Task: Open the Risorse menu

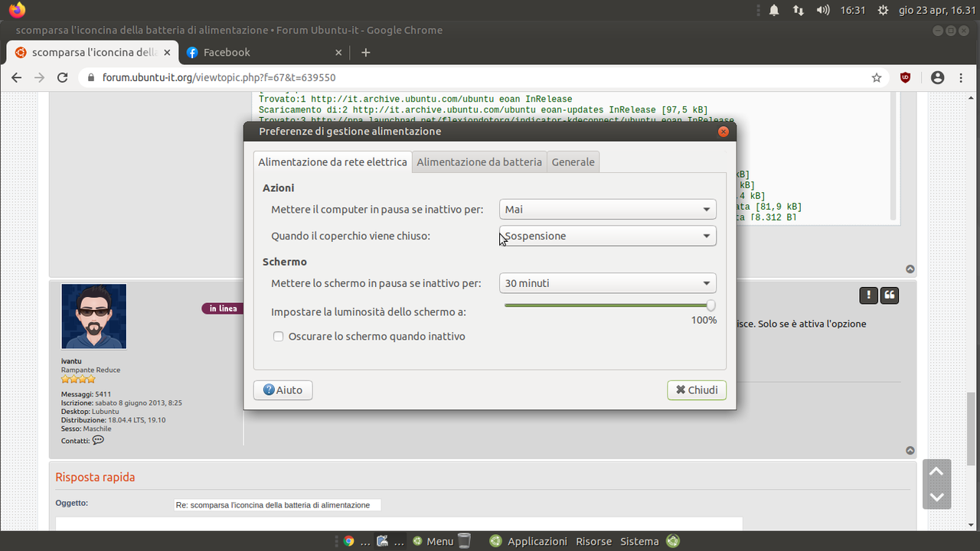Action: pyautogui.click(x=594, y=541)
